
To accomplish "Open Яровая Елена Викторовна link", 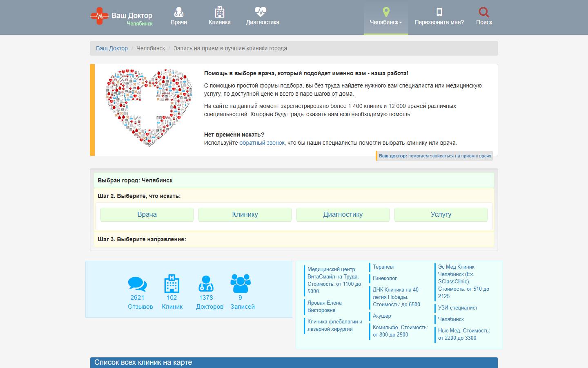I will (325, 306).
